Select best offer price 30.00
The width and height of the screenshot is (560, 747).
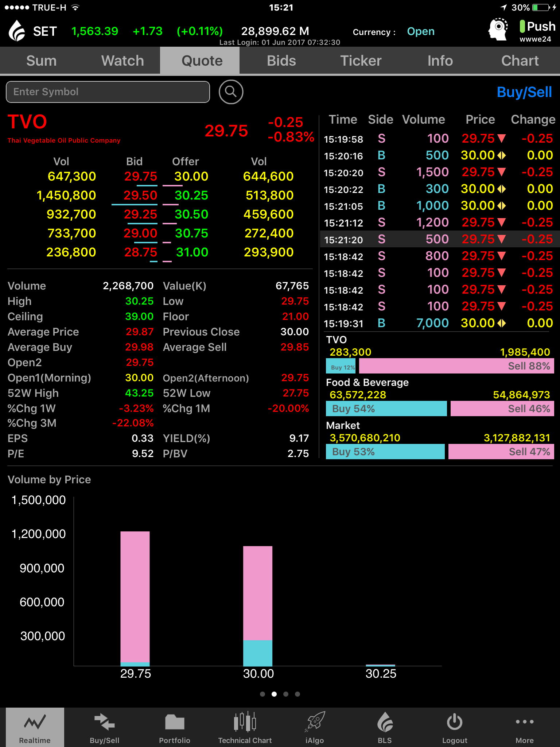(191, 177)
